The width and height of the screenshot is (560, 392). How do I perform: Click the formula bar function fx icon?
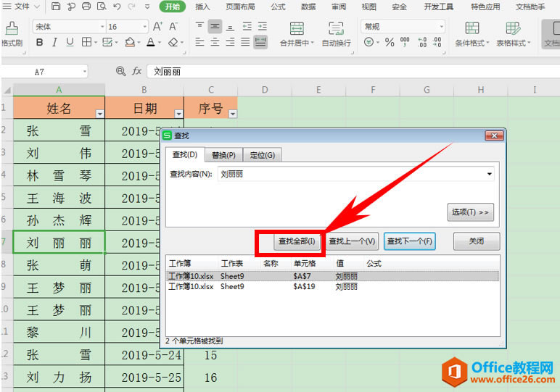pyautogui.click(x=137, y=71)
